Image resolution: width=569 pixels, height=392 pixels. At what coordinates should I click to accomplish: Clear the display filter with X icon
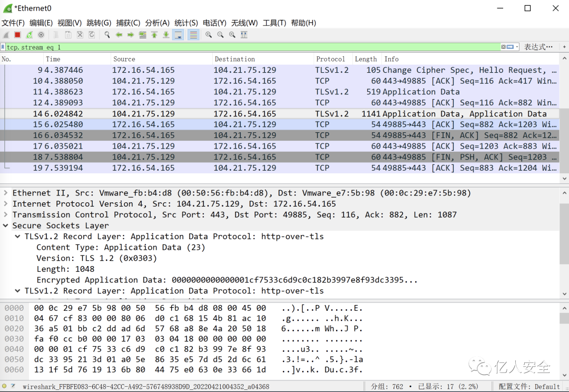tap(503, 47)
